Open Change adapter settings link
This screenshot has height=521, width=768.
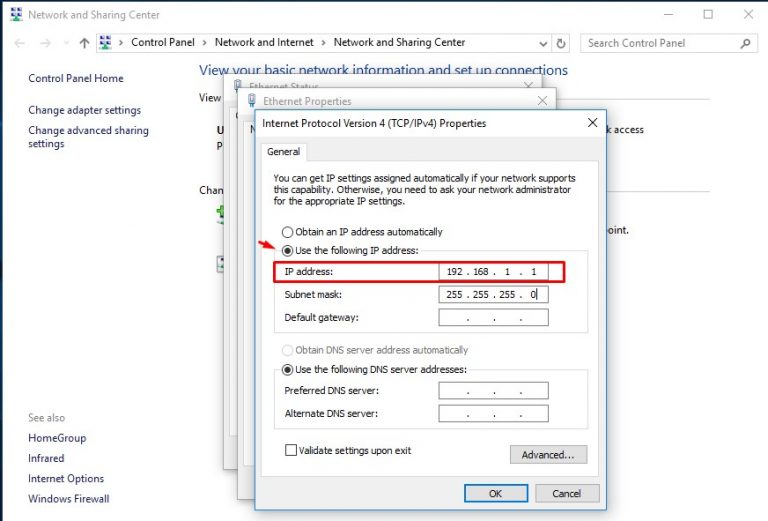[84, 110]
